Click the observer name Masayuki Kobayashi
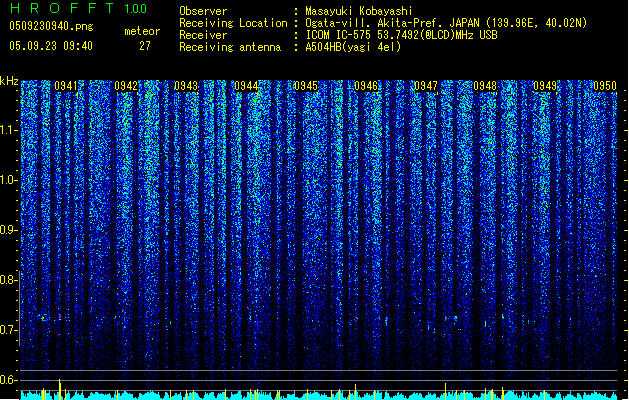This screenshot has height=400, width=629. tap(359, 11)
